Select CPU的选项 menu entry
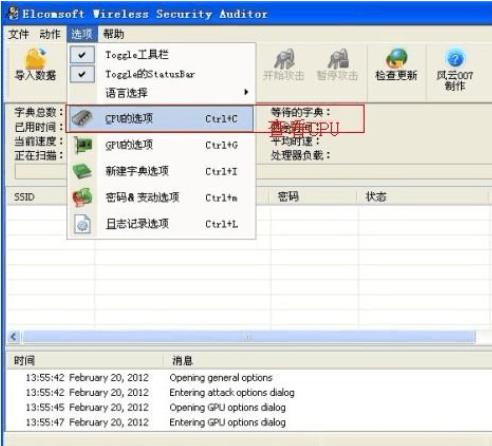 161,119
